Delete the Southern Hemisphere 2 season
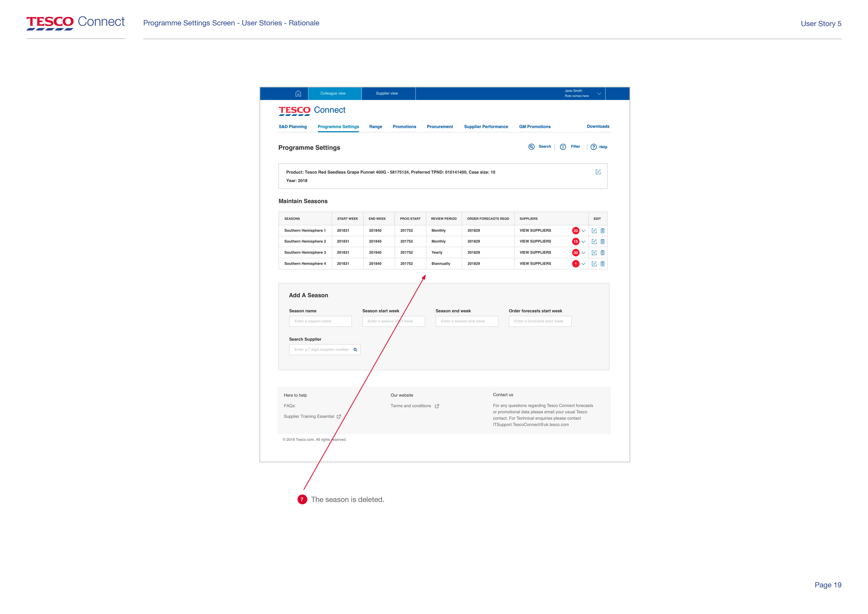The image size is (868, 614). click(603, 242)
